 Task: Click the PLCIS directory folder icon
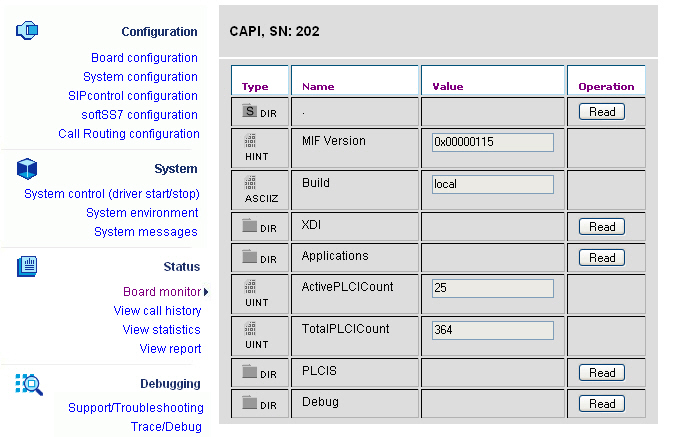click(250, 372)
